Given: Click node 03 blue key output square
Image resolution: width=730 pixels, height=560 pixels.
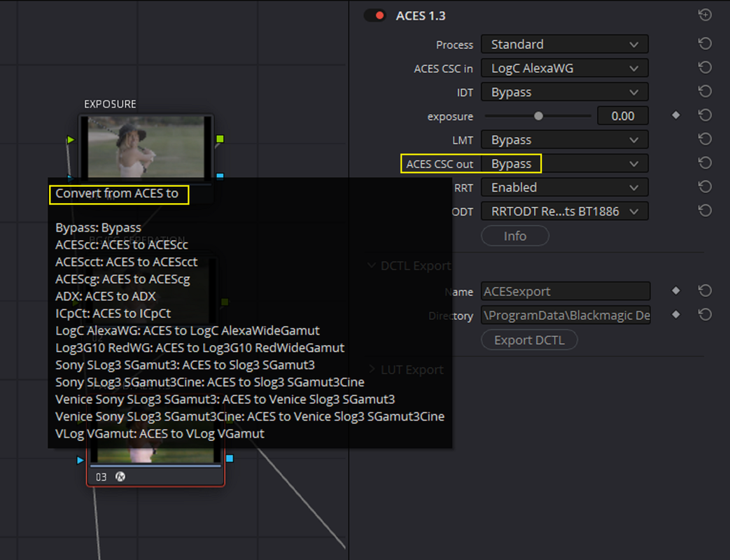Looking at the screenshot, I should pos(230,458).
